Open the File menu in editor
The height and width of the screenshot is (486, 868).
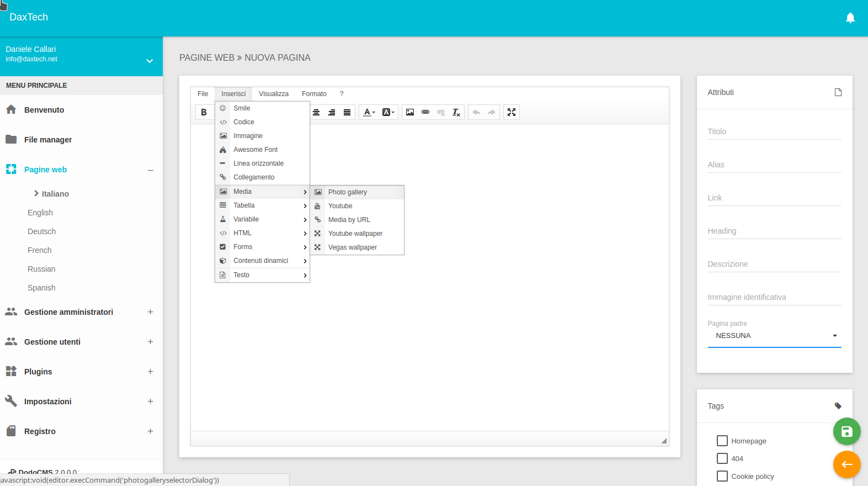[x=203, y=94]
